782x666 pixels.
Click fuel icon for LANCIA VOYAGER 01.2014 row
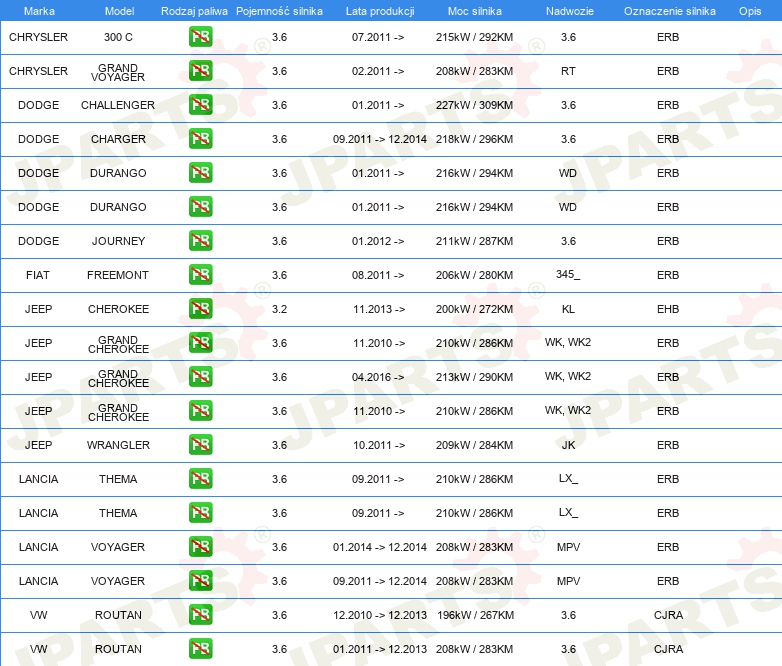tap(200, 547)
